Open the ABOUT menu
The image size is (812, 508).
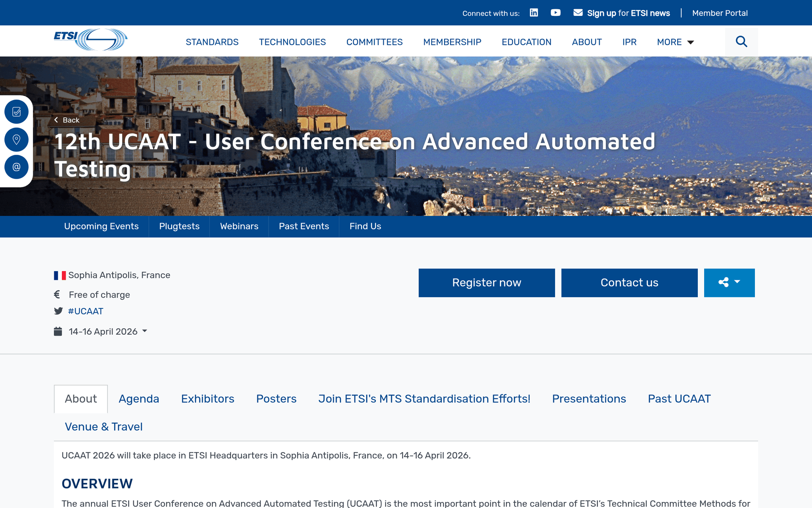[587, 42]
